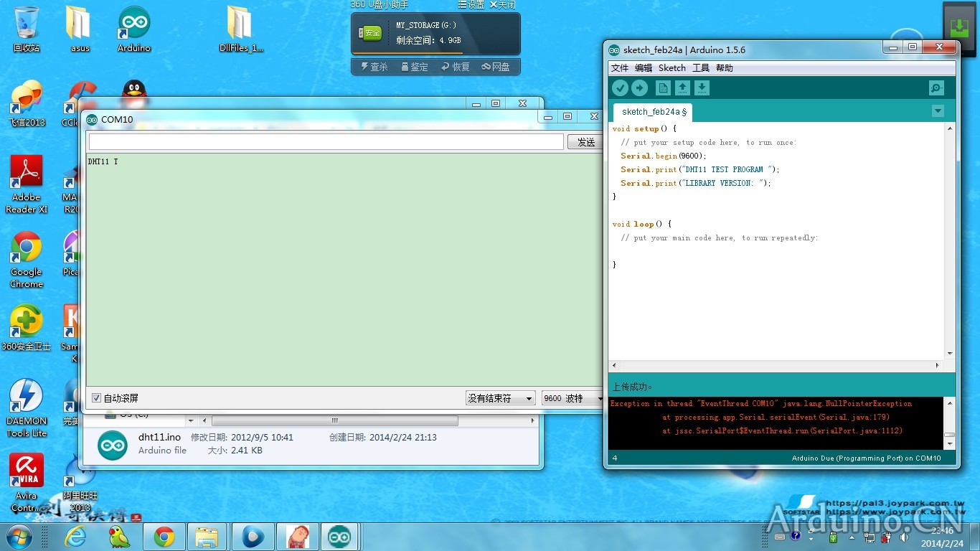
Task: Open the DllFiles folder desktop icon
Action: (241, 29)
